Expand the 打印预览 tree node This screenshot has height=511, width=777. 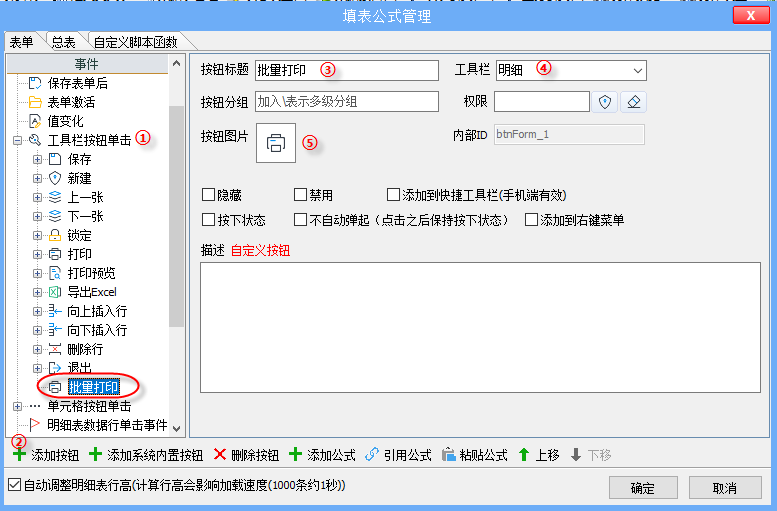tap(37, 274)
